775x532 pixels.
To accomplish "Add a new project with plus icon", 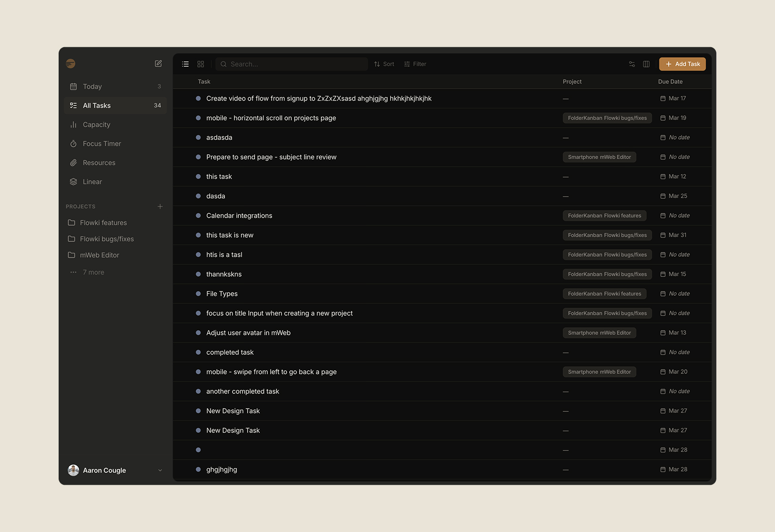I will 160,207.
